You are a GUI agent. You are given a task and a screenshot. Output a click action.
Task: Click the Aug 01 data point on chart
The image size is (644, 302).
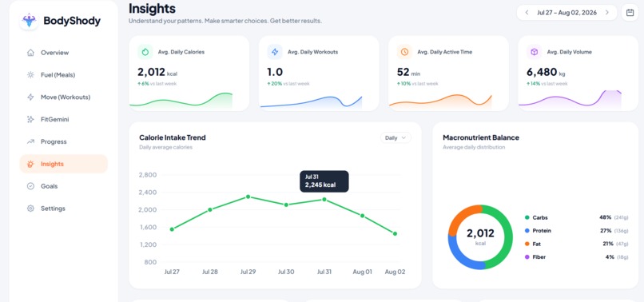[362, 216]
